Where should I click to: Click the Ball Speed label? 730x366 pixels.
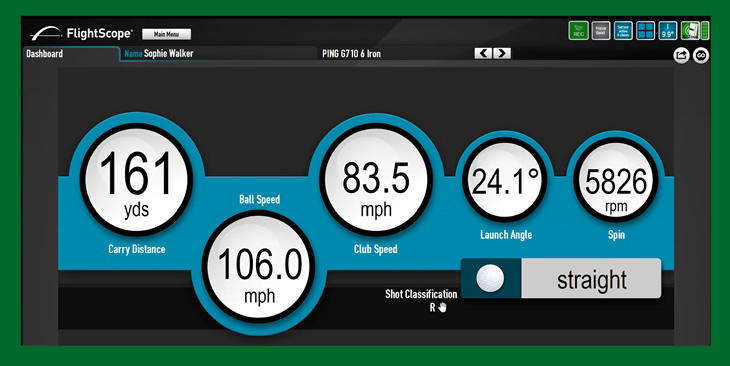click(x=259, y=199)
